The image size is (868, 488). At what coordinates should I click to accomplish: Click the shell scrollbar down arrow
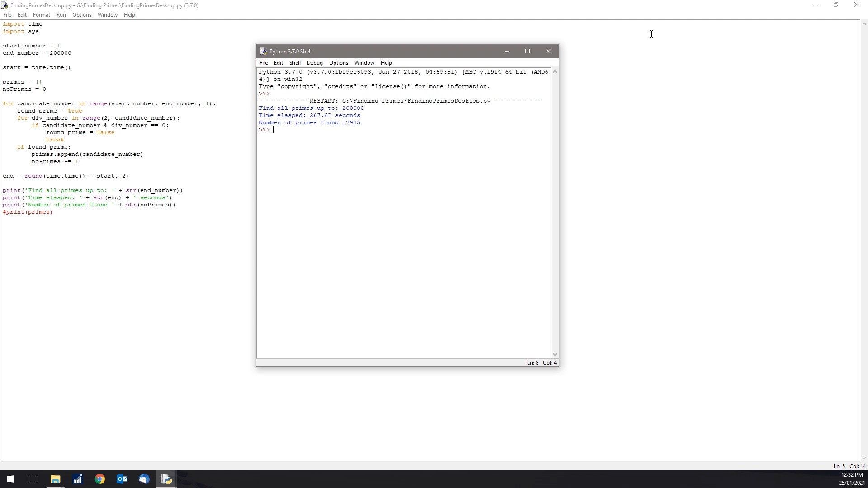[x=555, y=355]
